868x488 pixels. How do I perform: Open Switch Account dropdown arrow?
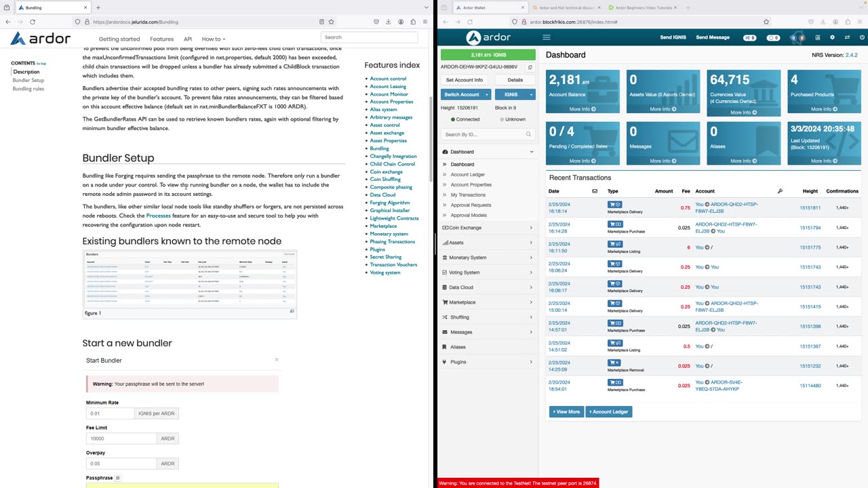coord(486,94)
